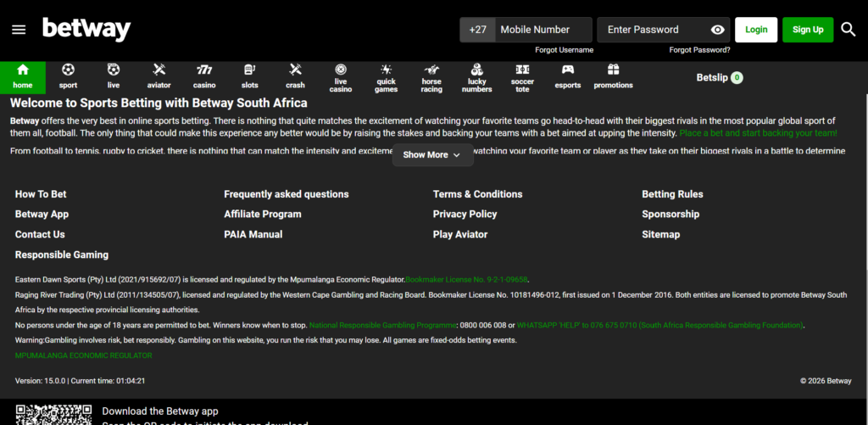Click the Login button
Viewport: 868px width, 425px height.
tap(756, 30)
